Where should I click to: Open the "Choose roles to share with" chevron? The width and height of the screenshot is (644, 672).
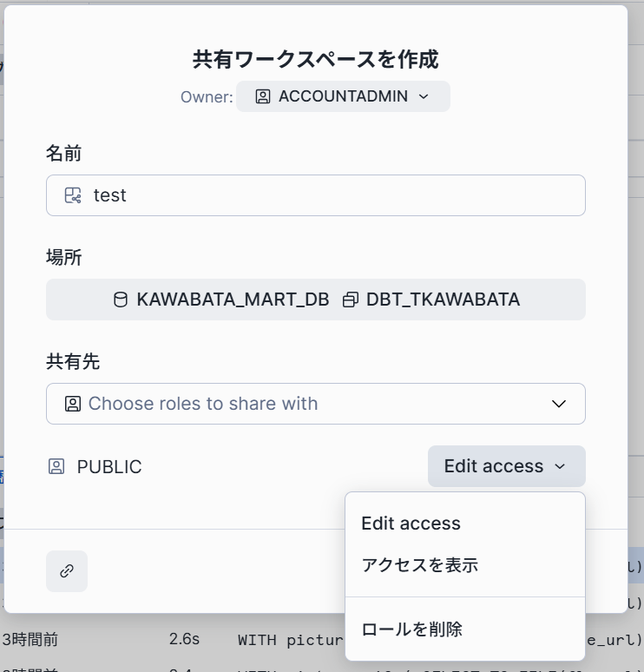559,404
